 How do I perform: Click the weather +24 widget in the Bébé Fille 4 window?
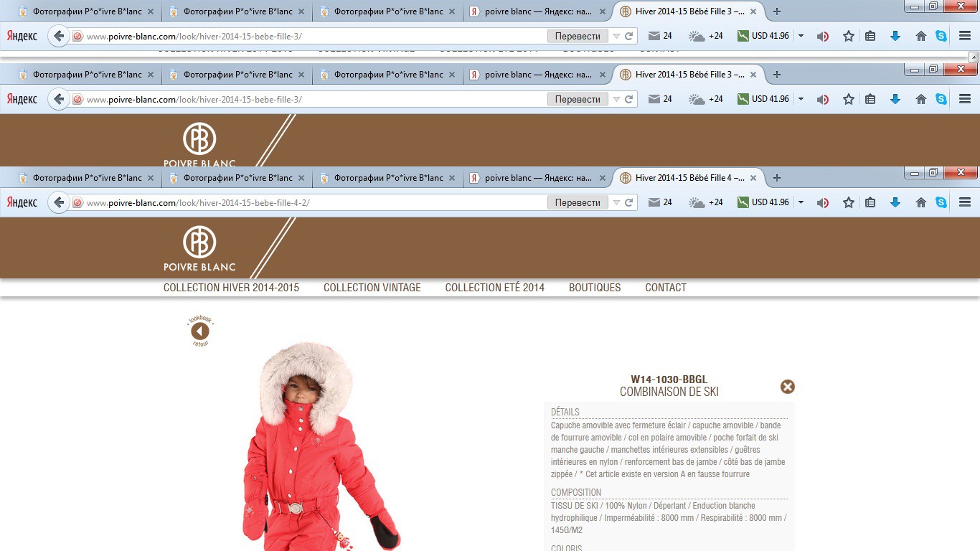(x=706, y=202)
